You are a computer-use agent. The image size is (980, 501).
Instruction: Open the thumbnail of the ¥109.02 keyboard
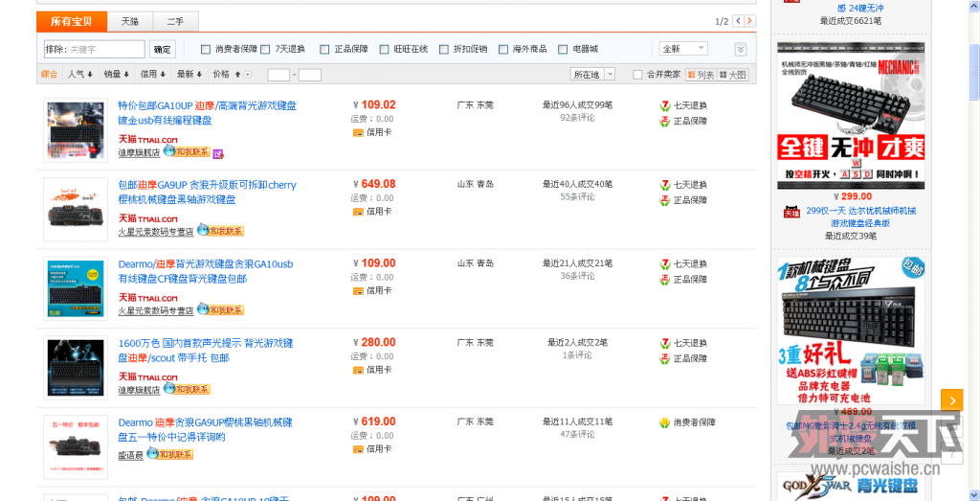tap(76, 130)
